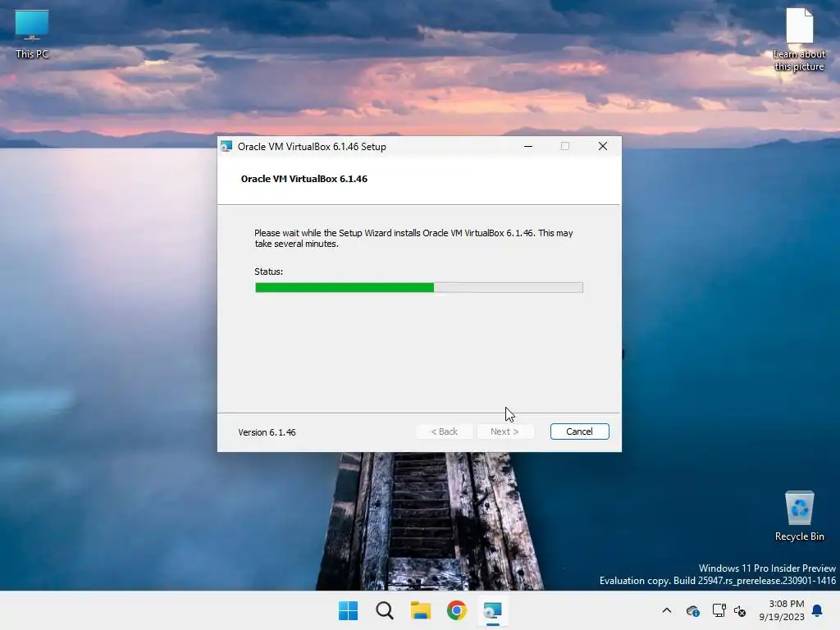
Task: Click the disabled Next button
Action: coord(504,431)
